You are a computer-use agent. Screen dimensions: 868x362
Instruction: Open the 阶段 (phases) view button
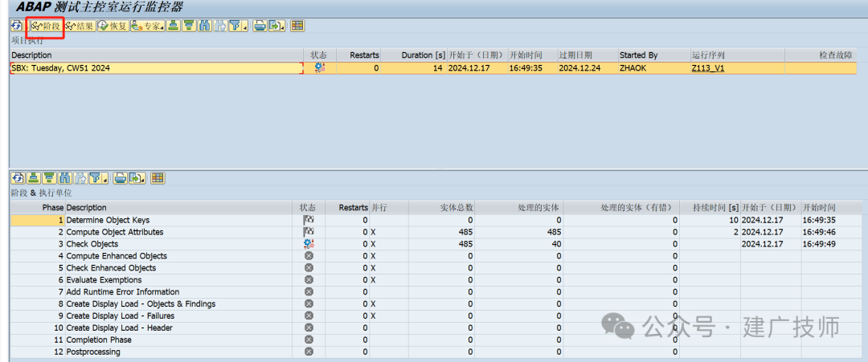click(46, 26)
